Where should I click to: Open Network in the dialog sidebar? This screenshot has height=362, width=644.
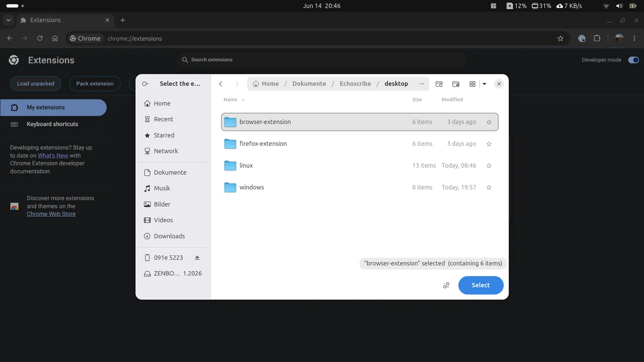174,151
